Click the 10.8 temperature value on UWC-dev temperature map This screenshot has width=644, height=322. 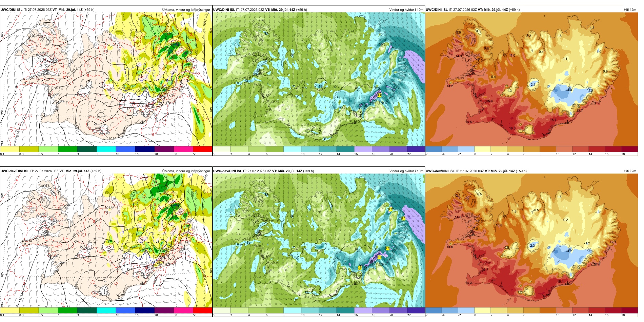pyautogui.click(x=499, y=225)
